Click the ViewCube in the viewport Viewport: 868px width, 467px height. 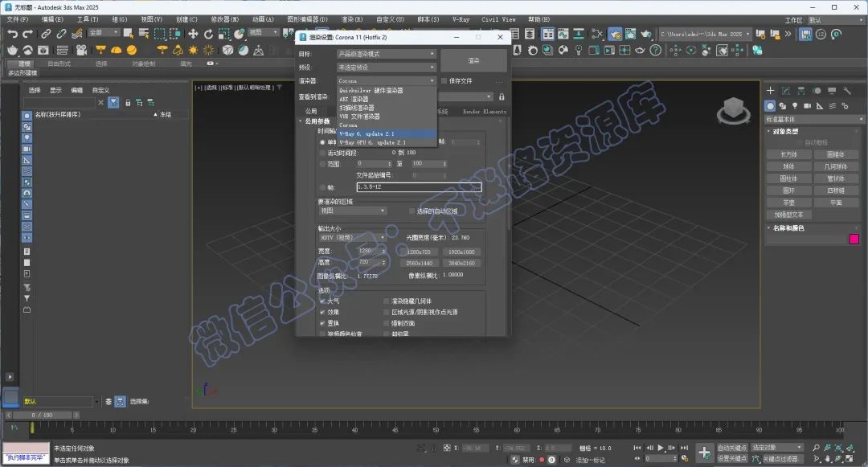734,110
